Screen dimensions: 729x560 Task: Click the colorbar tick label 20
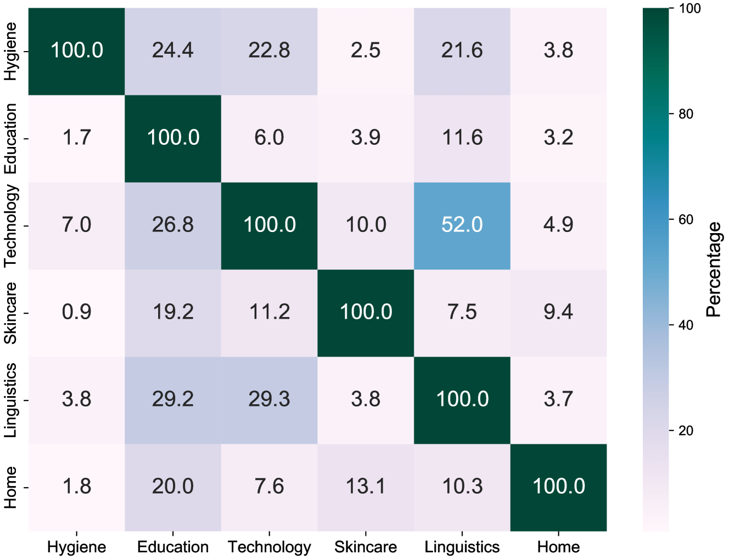coord(686,431)
